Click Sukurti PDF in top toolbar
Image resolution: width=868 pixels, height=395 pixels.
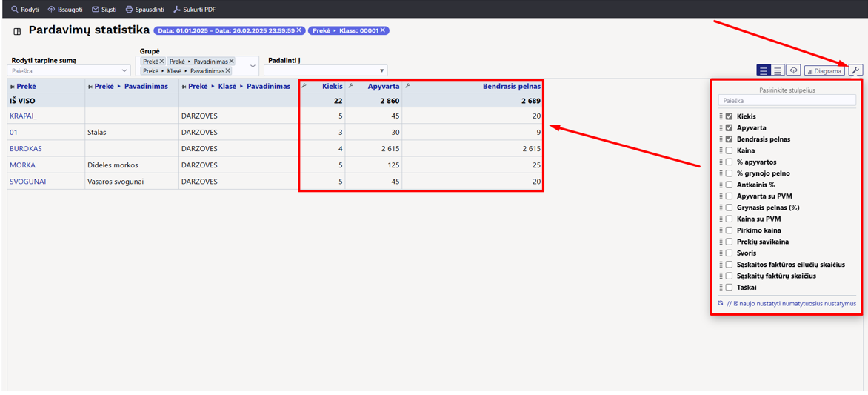(x=194, y=10)
